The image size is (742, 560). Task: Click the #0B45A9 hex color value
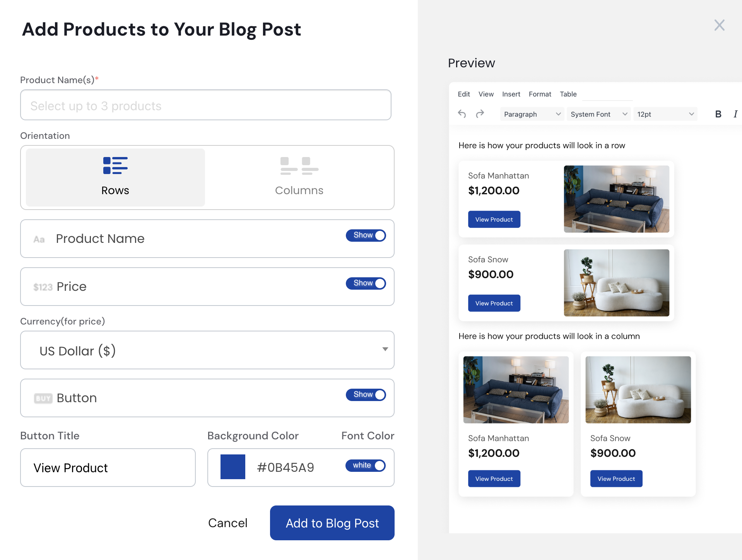(x=286, y=467)
